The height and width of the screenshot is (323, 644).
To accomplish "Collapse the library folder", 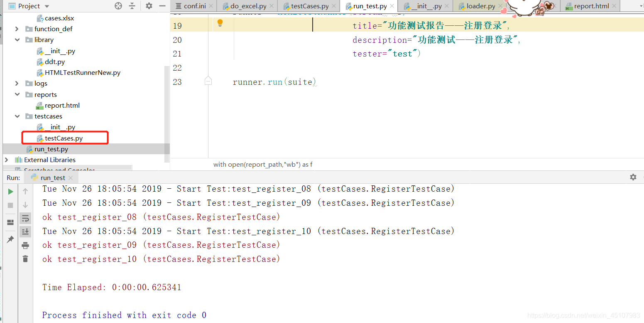I will coord(17,40).
